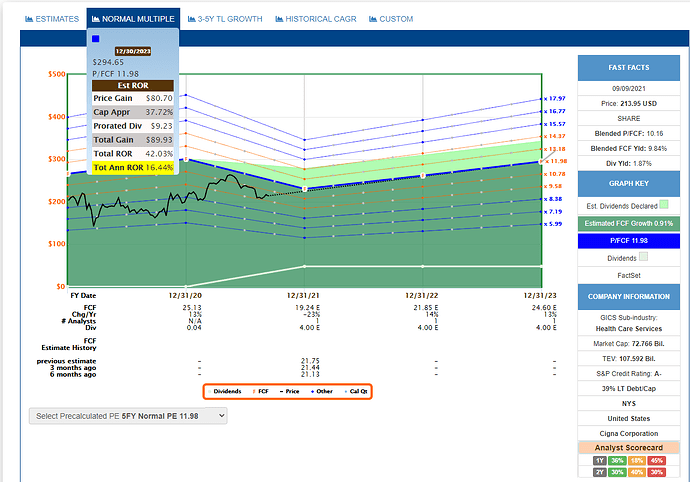The height and width of the screenshot is (482, 690).
Task: Click orange 40% scorecard badge
Action: pyautogui.click(x=637, y=472)
